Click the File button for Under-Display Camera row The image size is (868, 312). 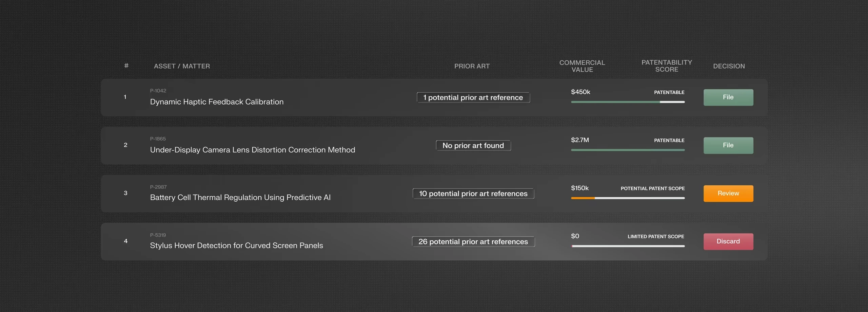coord(728,146)
